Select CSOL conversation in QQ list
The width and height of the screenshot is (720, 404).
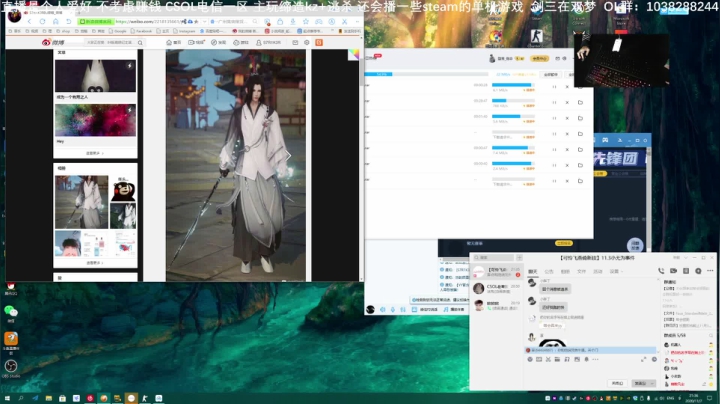coord(497,288)
